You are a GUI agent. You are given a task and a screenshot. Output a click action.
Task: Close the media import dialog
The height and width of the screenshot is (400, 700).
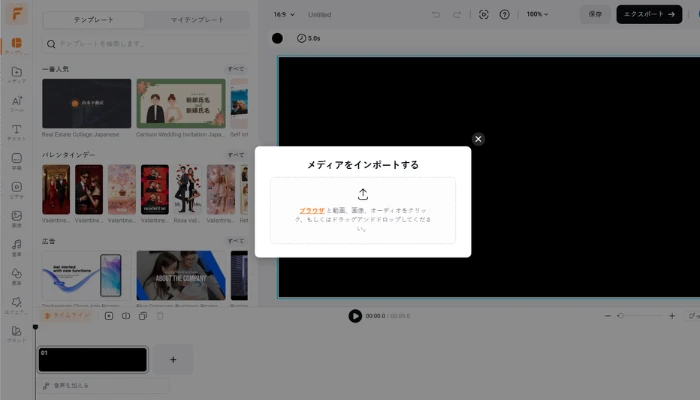pos(478,139)
